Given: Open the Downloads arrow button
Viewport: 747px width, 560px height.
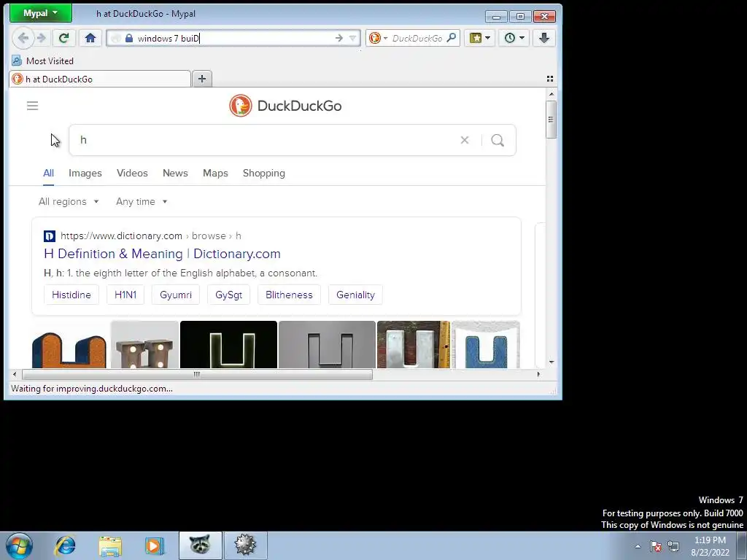Looking at the screenshot, I should click(x=544, y=38).
